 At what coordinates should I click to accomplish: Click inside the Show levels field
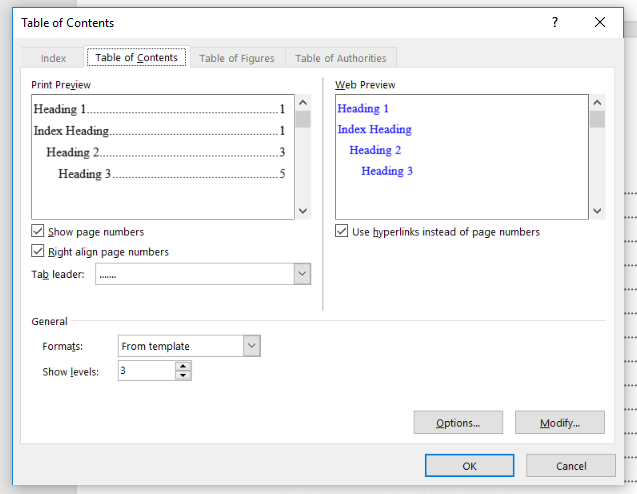(145, 371)
